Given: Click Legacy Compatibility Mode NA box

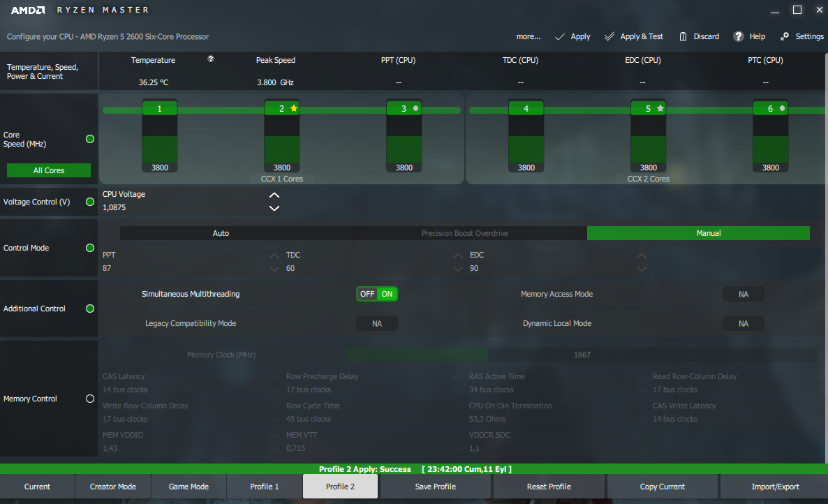Looking at the screenshot, I should tap(377, 323).
